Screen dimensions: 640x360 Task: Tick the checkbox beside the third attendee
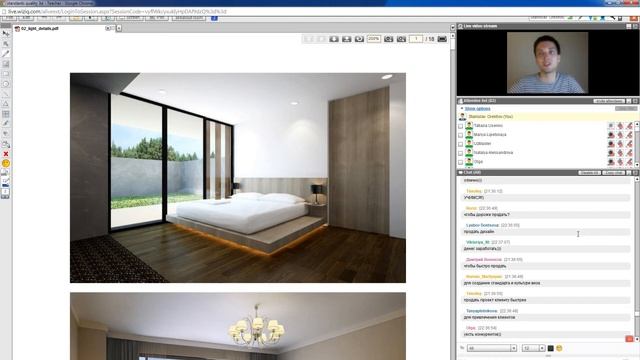click(x=460, y=144)
